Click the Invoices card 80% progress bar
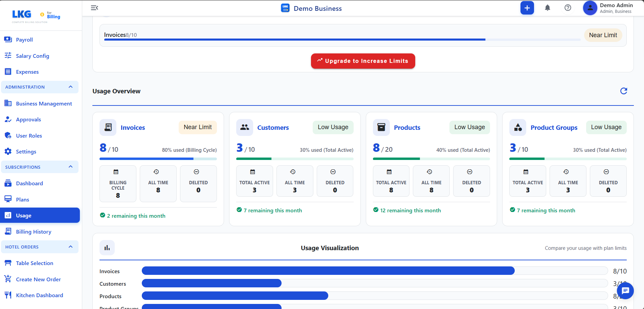 [158, 159]
